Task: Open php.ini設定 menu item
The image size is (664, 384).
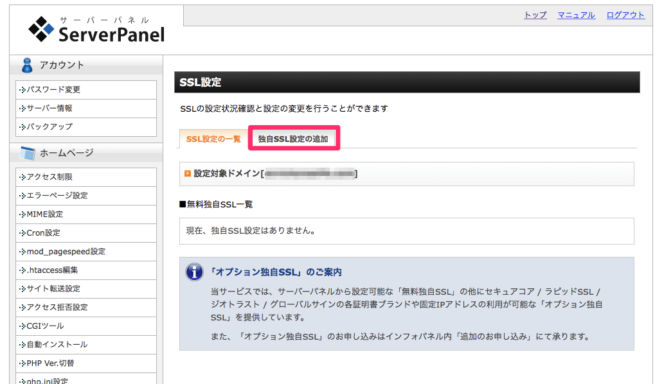Action: pyautogui.click(x=86, y=379)
